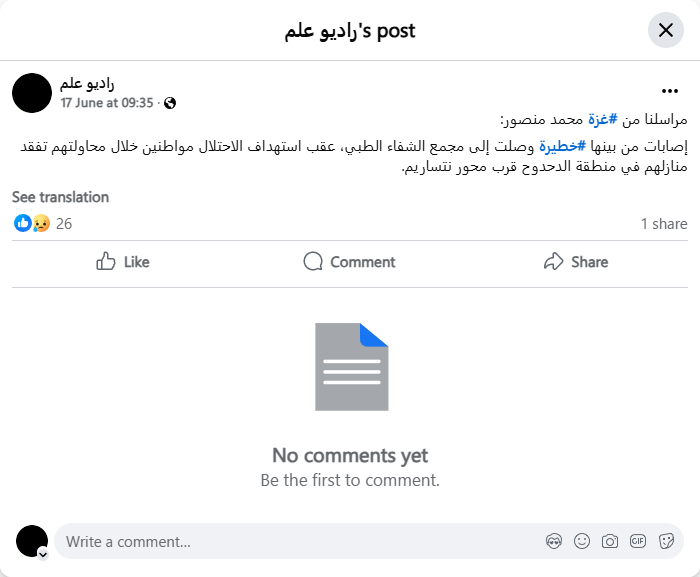Open the three-dot post options menu
The height and width of the screenshot is (577, 700).
click(670, 91)
